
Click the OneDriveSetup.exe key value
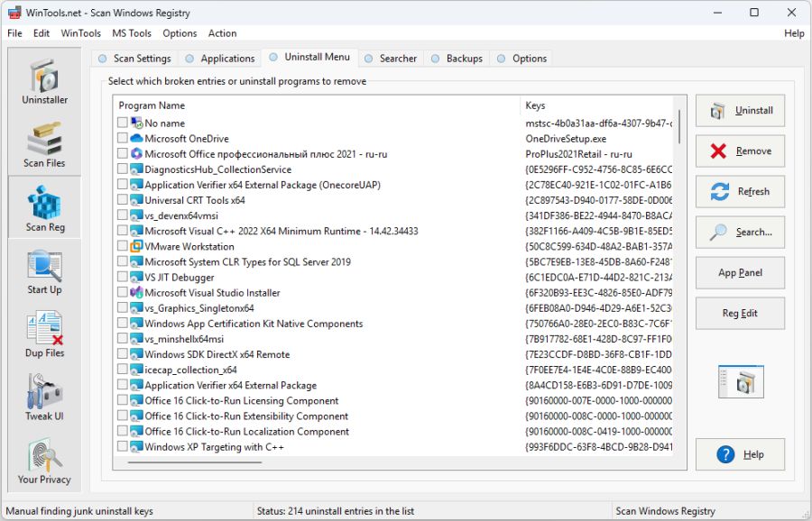click(566, 139)
